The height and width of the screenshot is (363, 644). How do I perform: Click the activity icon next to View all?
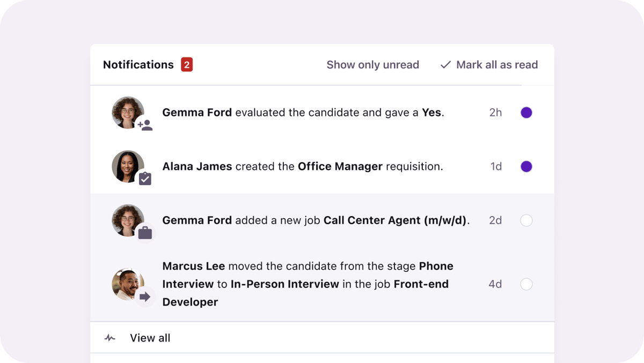tap(109, 338)
